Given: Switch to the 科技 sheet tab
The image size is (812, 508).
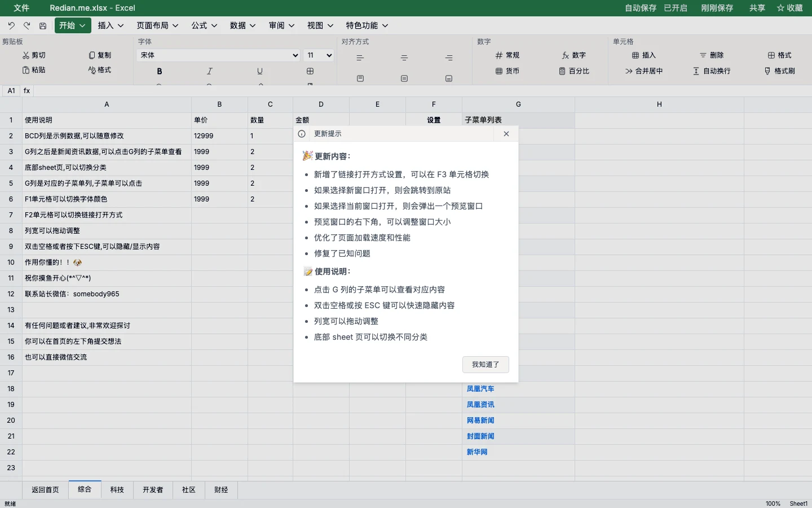Looking at the screenshot, I should (x=117, y=490).
